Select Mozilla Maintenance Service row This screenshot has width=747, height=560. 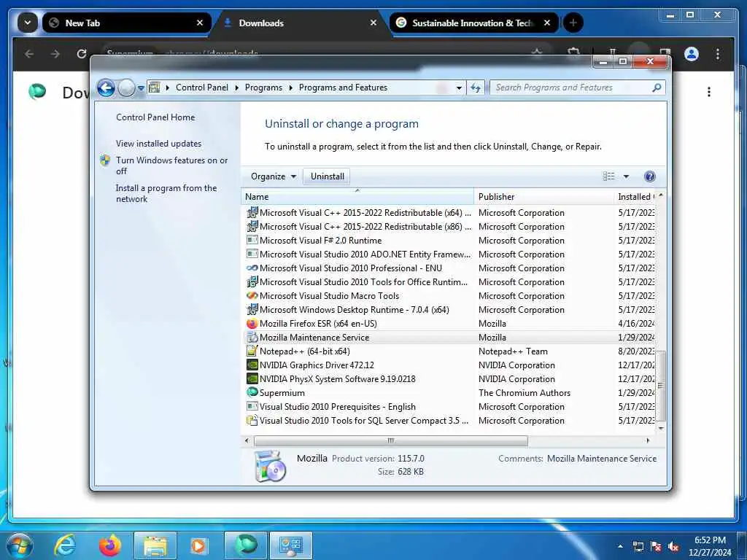[x=449, y=337]
